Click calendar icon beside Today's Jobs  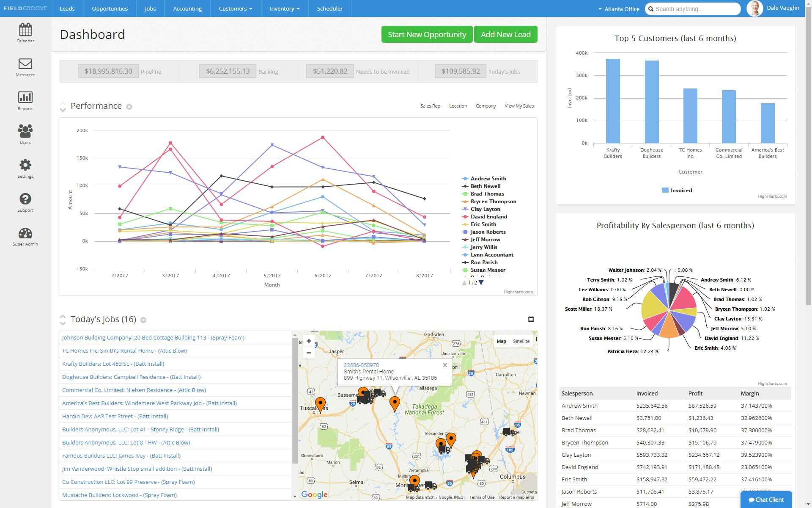pyautogui.click(x=531, y=319)
